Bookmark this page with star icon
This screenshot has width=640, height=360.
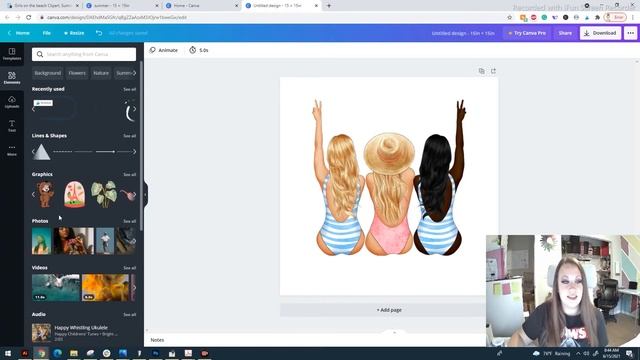[x=509, y=17]
